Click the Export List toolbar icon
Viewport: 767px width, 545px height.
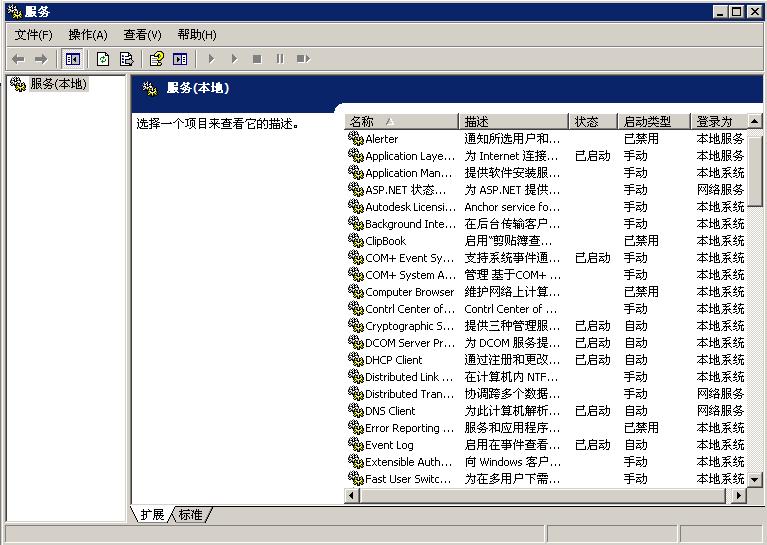click(x=127, y=59)
